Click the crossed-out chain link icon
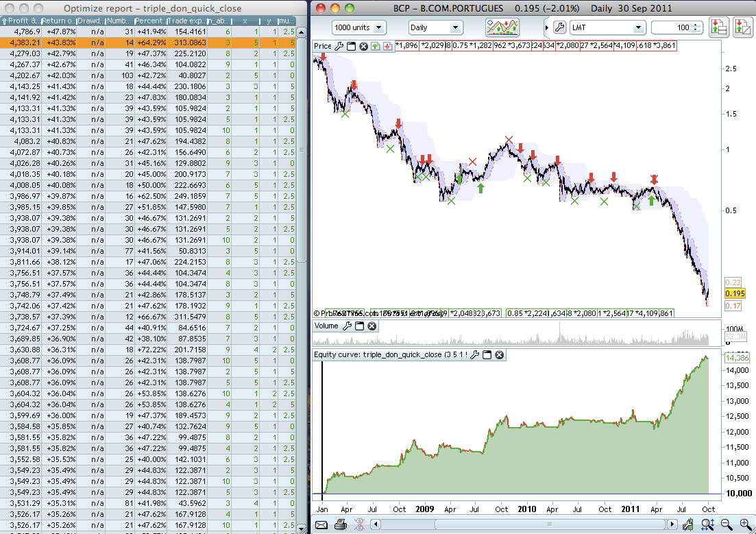Viewport: 756px width, 534px height. [359, 524]
